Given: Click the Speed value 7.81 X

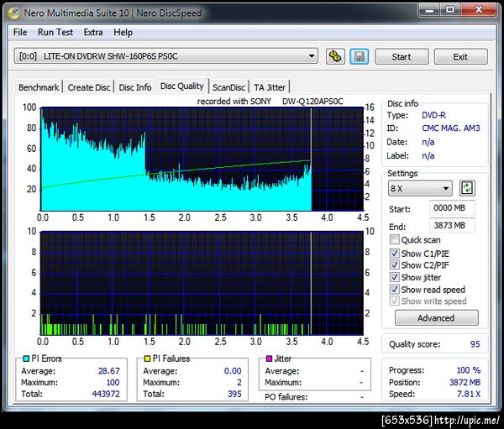Looking at the screenshot, I should pyautogui.click(x=469, y=394).
